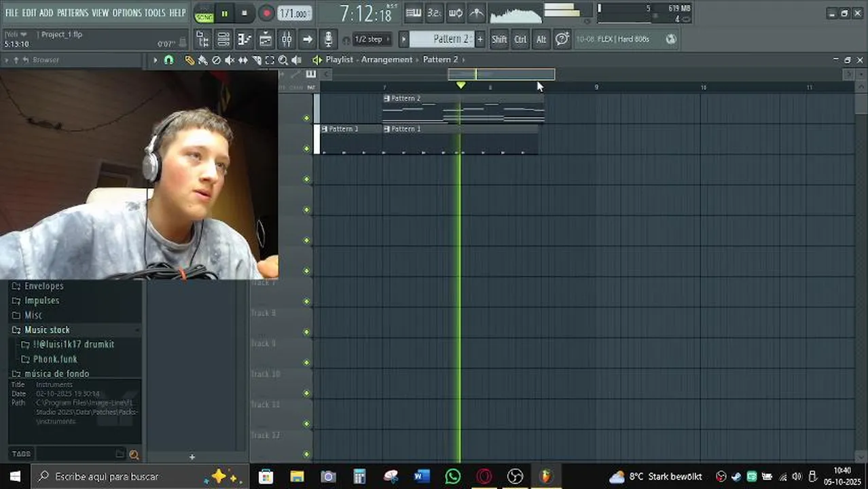
Task: Open the help question bubble icon
Action: click(562, 39)
